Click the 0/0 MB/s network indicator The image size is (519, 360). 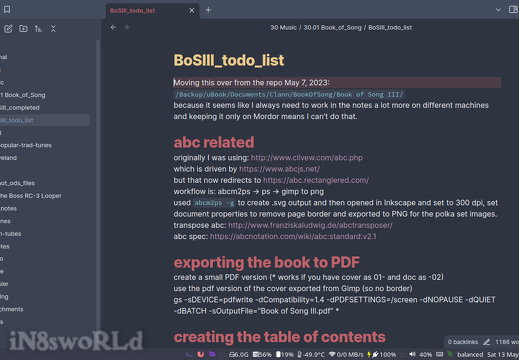tap(346, 355)
